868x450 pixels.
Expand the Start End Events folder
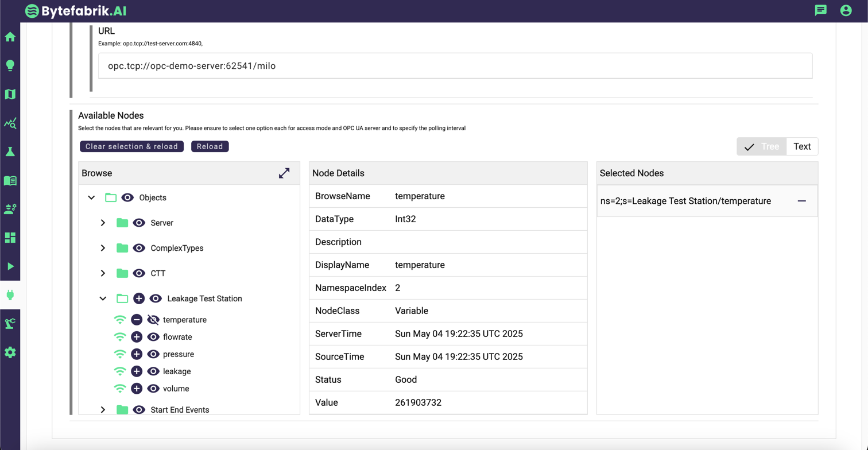(103, 410)
